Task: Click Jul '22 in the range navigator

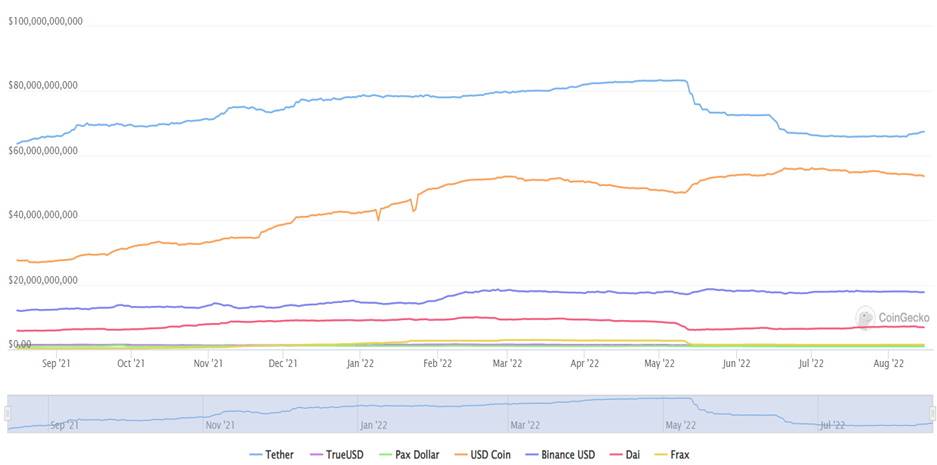Action: [833, 425]
